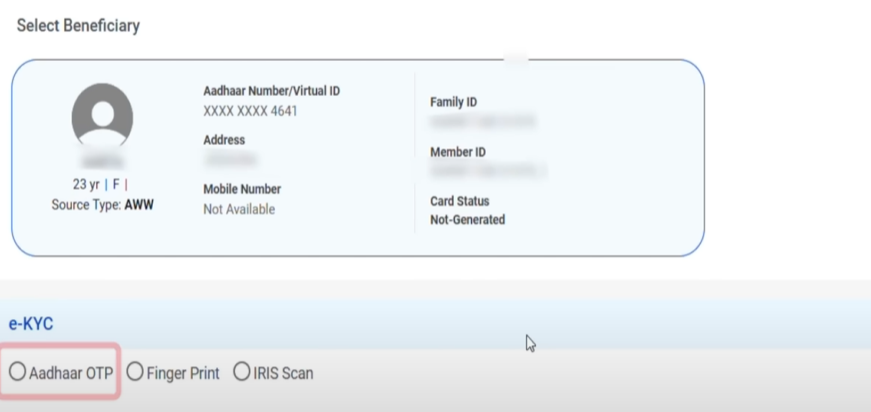Click the Source Type AWW label
Image resolution: width=871 pixels, height=412 pixels.
(x=102, y=205)
